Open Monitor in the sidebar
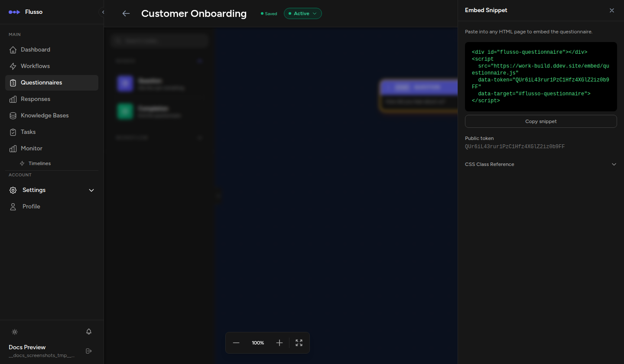This screenshot has width=624, height=364. tap(52, 149)
